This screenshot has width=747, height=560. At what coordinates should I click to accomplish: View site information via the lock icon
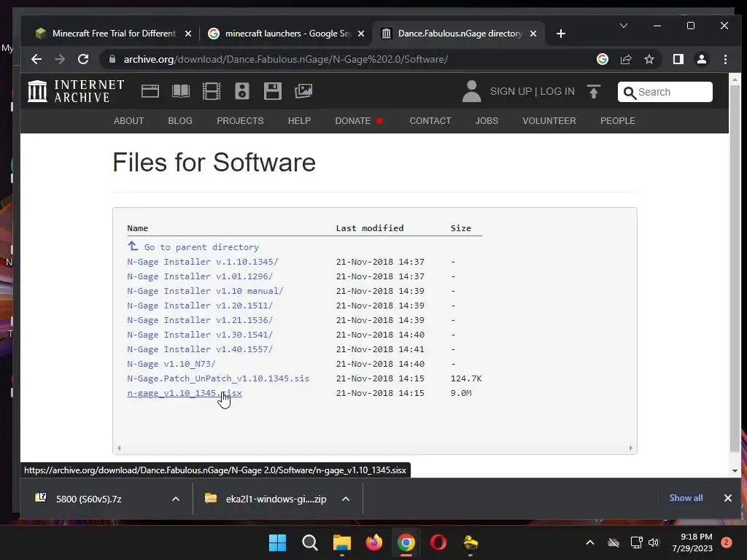112,59
